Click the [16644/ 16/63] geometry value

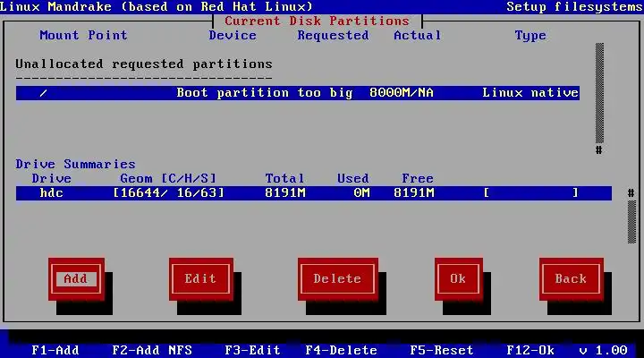coord(169,192)
